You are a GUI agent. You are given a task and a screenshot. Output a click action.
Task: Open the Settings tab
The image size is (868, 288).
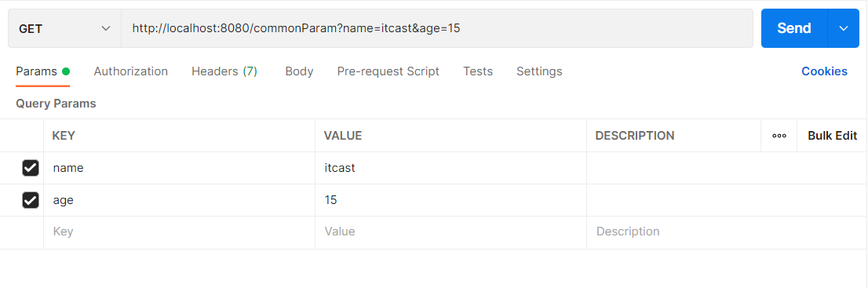pyautogui.click(x=539, y=71)
